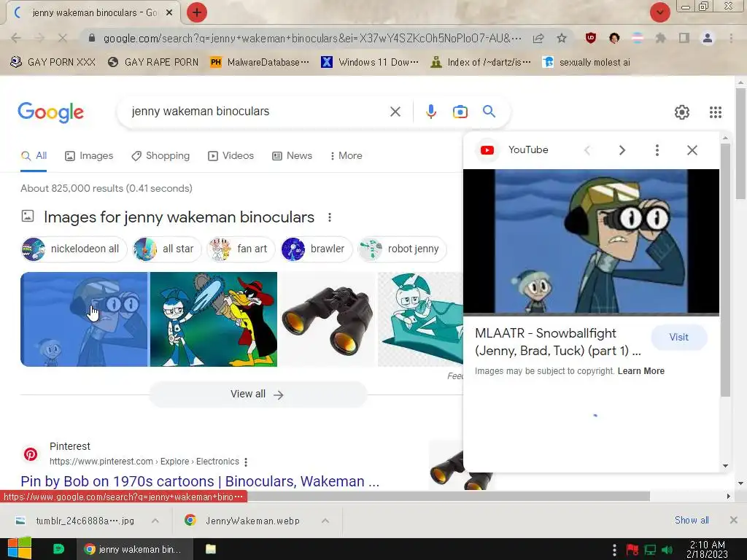This screenshot has width=747, height=560.
Task: Expand options for tumblr jpg download
Action: click(x=155, y=521)
